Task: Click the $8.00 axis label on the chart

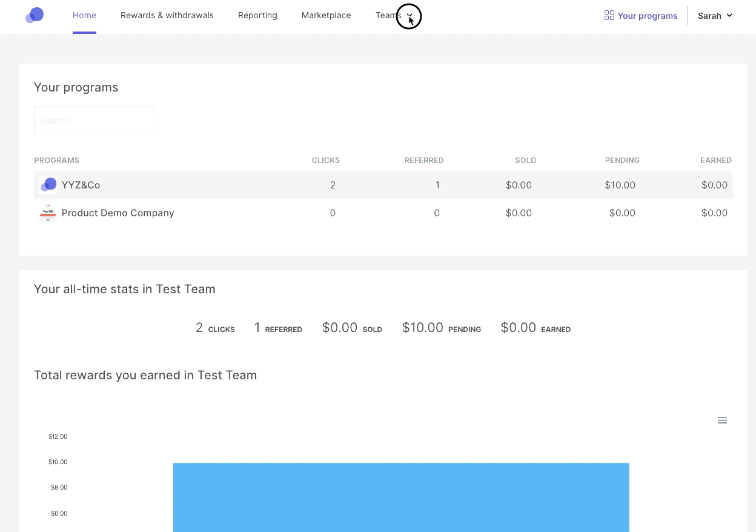Action: (59, 488)
